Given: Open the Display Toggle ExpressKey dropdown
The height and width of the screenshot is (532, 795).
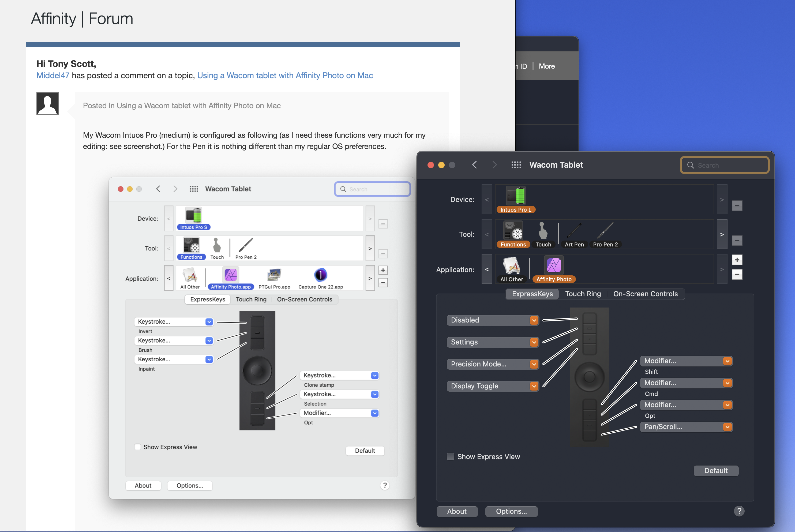Looking at the screenshot, I should pos(493,386).
